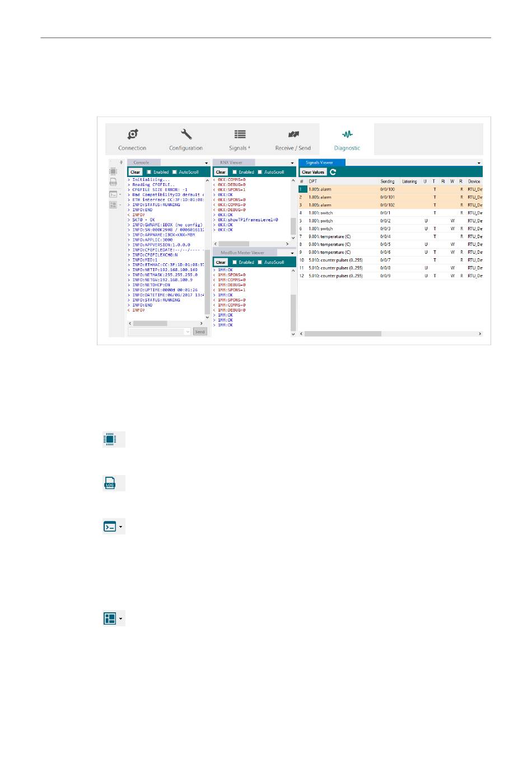The image size is (532, 777).
Task: Click the DPT column header
Action: (312, 182)
